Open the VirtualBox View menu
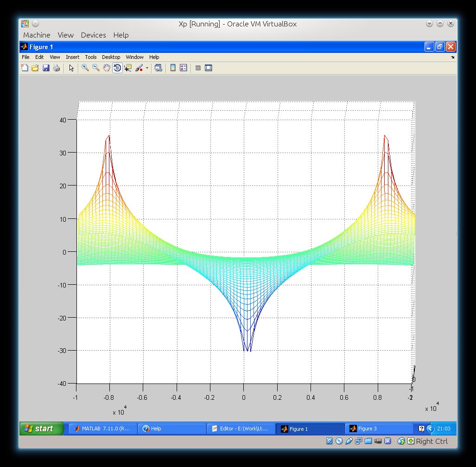The height and width of the screenshot is (467, 476). pyautogui.click(x=65, y=35)
